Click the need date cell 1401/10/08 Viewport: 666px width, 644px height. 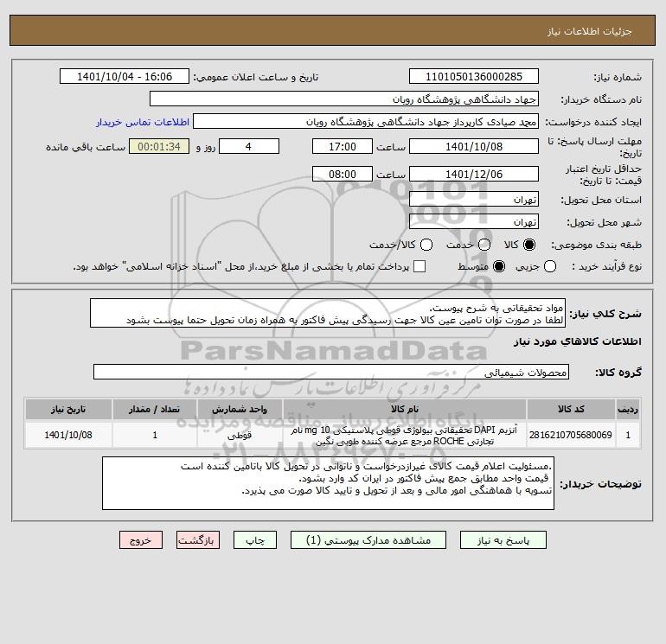(x=68, y=435)
